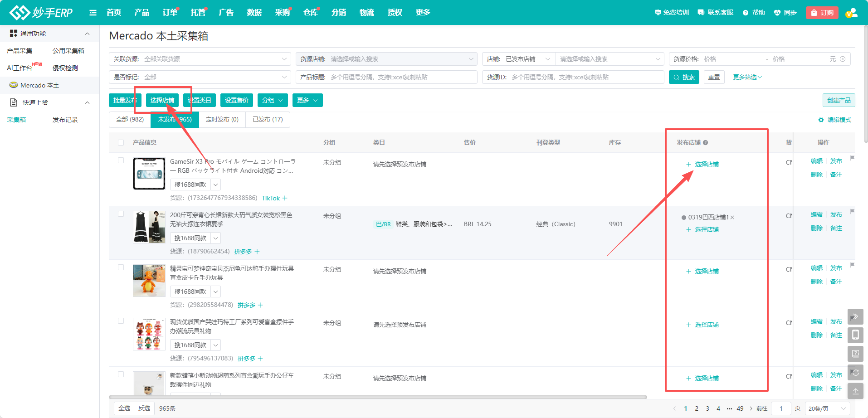Check the 精灵宝可梦 Pikachu toy row checkbox
The width and height of the screenshot is (868, 418).
click(x=121, y=267)
